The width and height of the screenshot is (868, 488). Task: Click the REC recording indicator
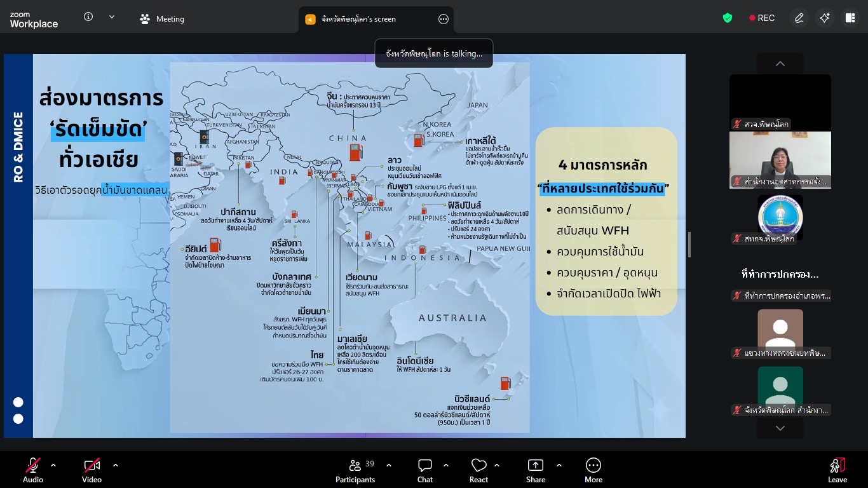click(x=762, y=18)
